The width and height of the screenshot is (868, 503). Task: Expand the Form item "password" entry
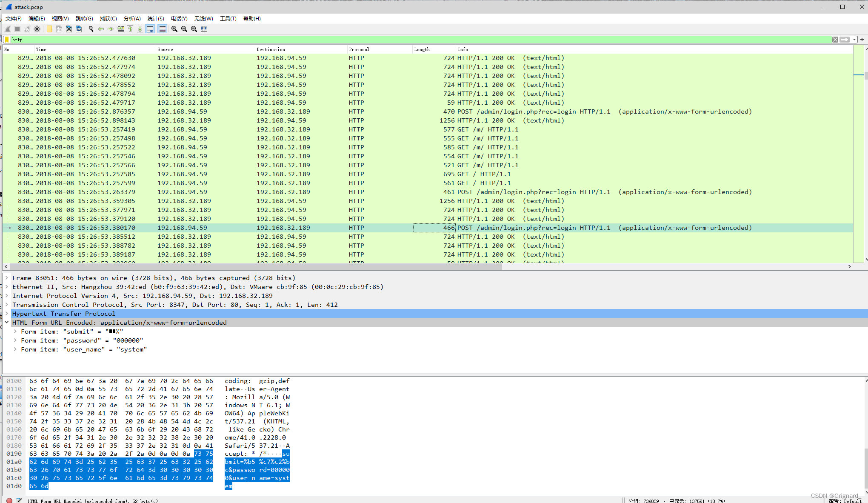15,340
